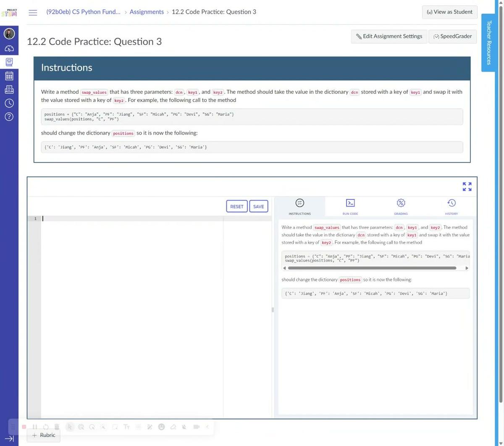Viewport: 504px width, 446px height.
Task: Open the Courses book icon in sidebar
Action: (9, 62)
